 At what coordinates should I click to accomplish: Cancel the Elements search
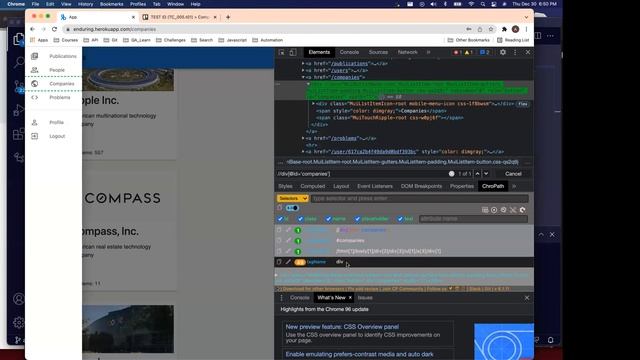point(513,174)
